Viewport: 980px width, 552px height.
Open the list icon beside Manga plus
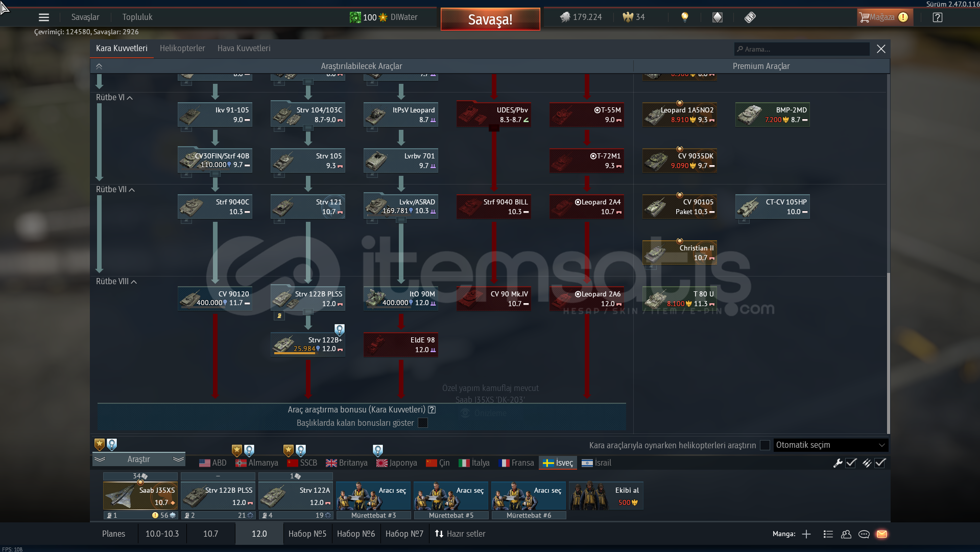[x=828, y=534]
